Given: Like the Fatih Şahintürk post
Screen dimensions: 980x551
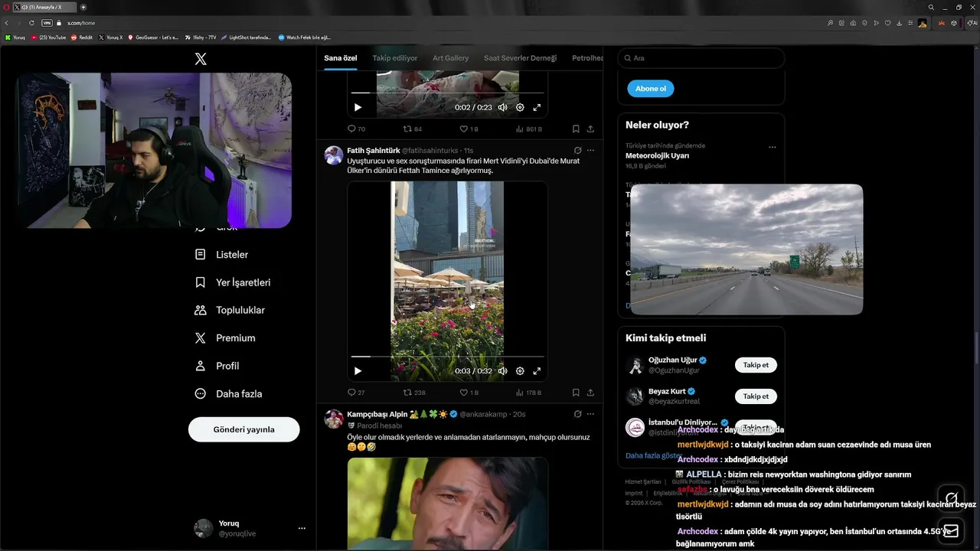Looking at the screenshot, I should pyautogui.click(x=469, y=393).
